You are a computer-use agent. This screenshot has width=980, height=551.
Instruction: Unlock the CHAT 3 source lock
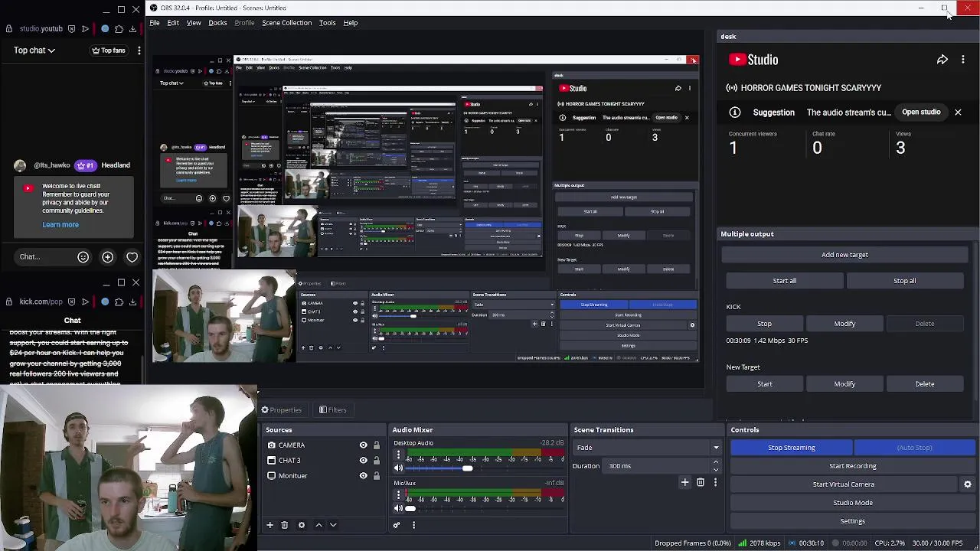tap(376, 461)
